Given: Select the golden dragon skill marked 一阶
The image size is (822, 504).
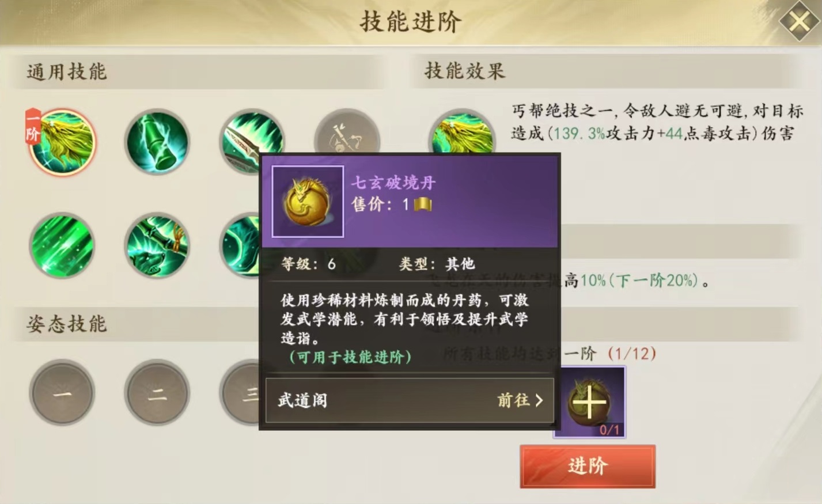Looking at the screenshot, I should [x=61, y=142].
